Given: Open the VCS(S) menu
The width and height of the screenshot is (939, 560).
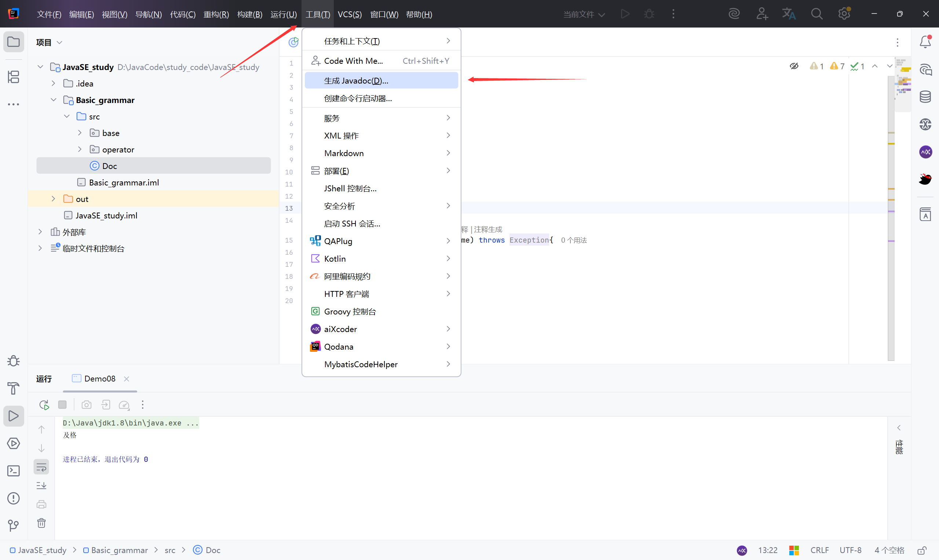Looking at the screenshot, I should click(349, 14).
